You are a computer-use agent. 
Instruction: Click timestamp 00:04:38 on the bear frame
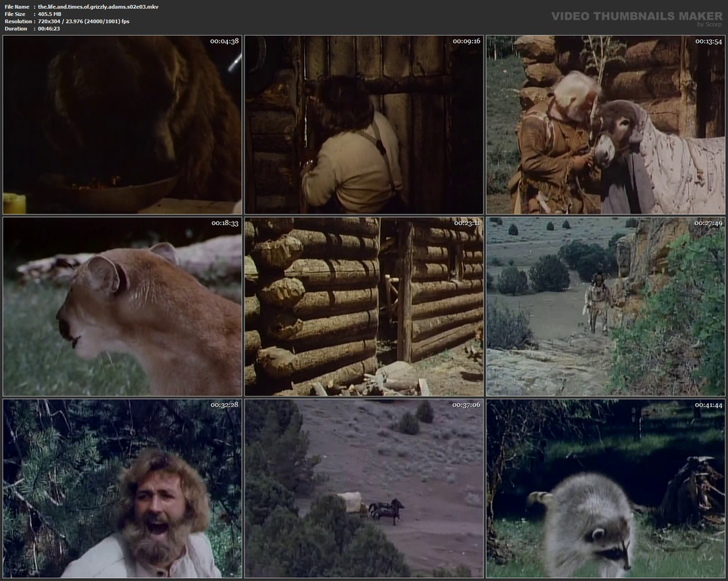coord(224,41)
